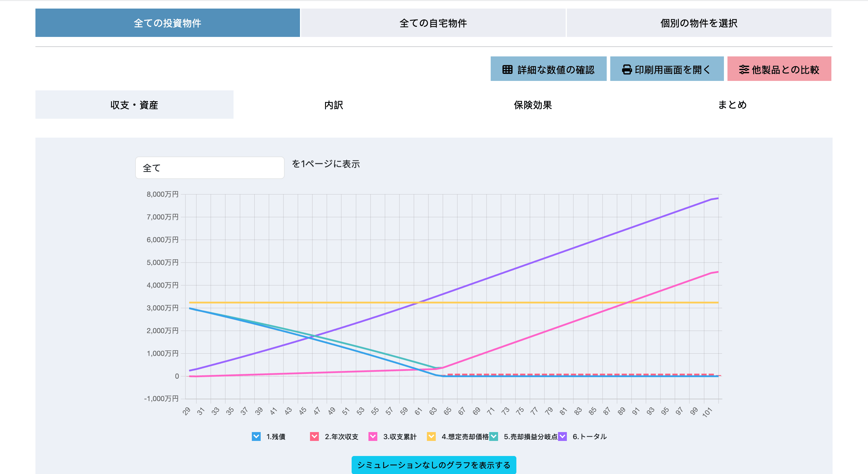The height and width of the screenshot is (474, 868).
Task: Click the age 29 x-axis label
Action: pos(186,411)
